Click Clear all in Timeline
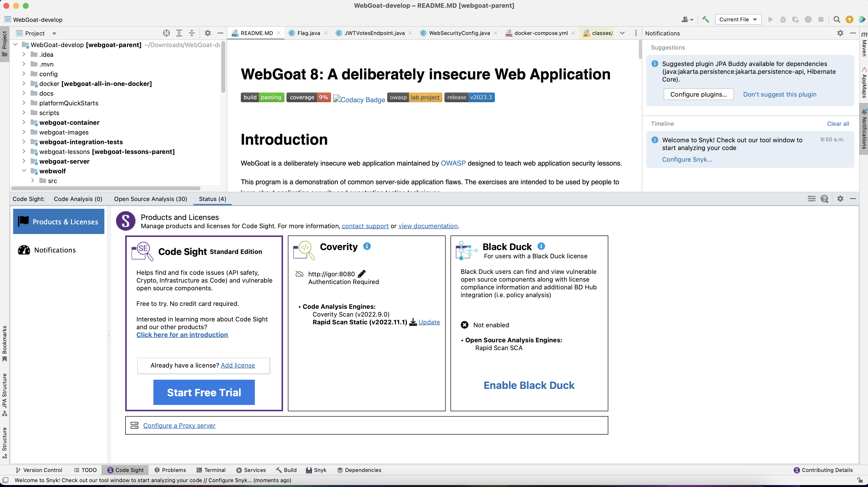 838,124
